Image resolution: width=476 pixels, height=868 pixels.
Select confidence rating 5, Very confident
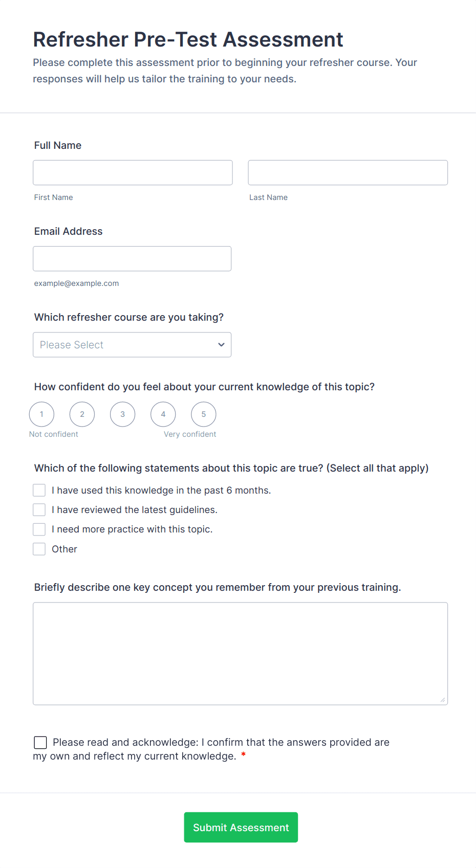point(203,414)
